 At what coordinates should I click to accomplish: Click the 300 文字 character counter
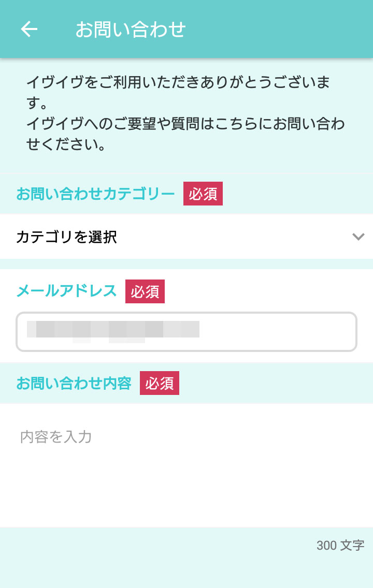[x=340, y=545]
